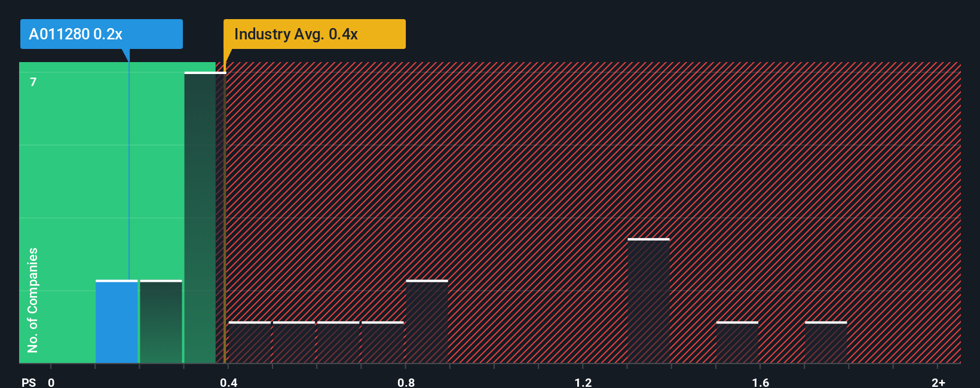980x388 pixels.
Task: Click the A011280 0.2x blue label
Action: pyautogui.click(x=102, y=34)
